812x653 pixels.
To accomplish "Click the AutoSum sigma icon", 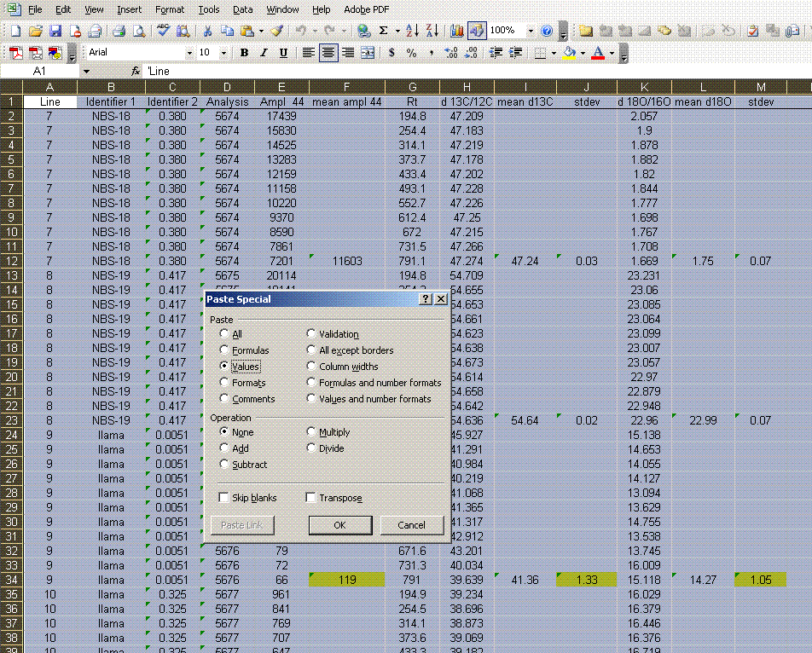I will point(383,31).
